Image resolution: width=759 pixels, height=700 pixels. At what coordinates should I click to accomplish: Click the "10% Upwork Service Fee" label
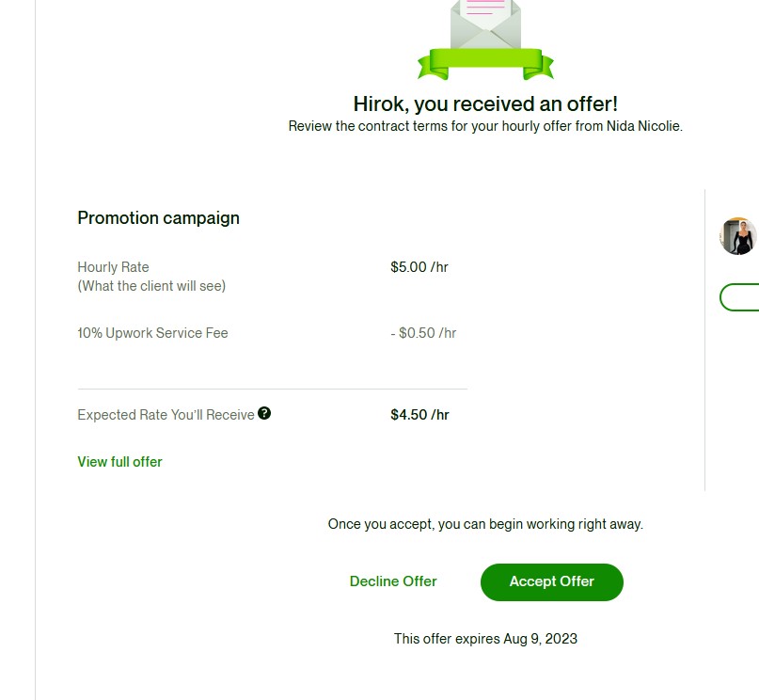152,333
